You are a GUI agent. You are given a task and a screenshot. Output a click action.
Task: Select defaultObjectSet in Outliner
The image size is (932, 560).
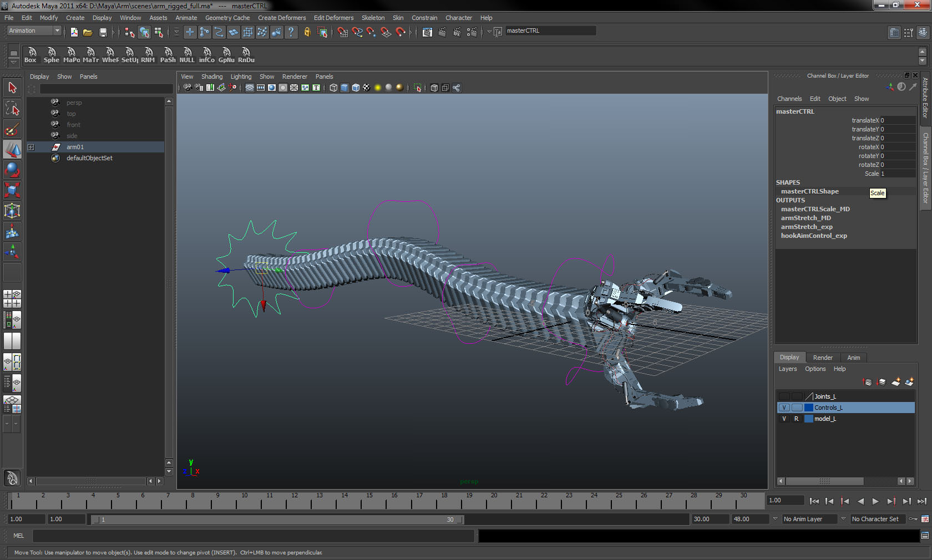tap(89, 158)
